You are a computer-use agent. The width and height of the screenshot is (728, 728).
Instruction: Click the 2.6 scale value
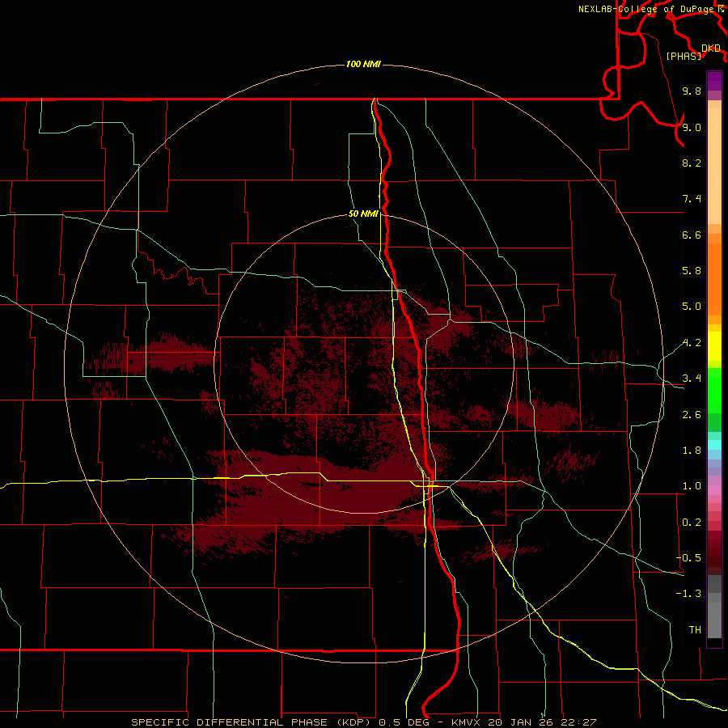[692, 415]
